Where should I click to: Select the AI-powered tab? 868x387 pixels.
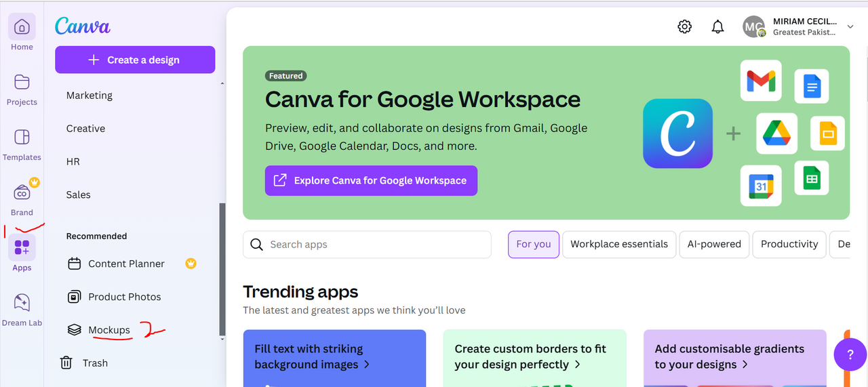pos(714,244)
